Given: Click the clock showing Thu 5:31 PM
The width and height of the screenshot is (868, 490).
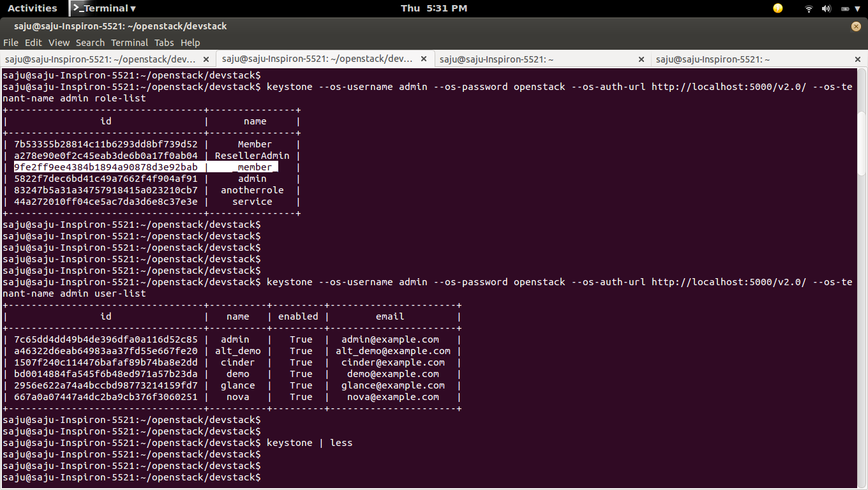Looking at the screenshot, I should point(434,8).
